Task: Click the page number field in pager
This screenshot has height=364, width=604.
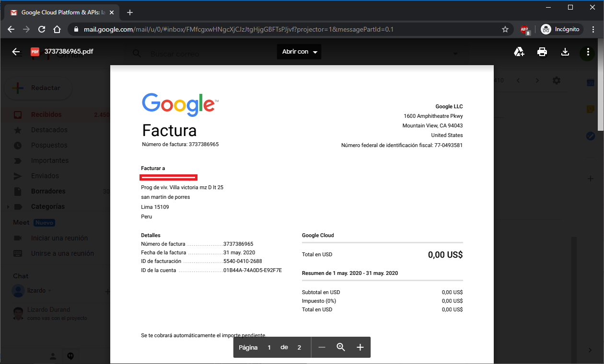Action: 269,347
